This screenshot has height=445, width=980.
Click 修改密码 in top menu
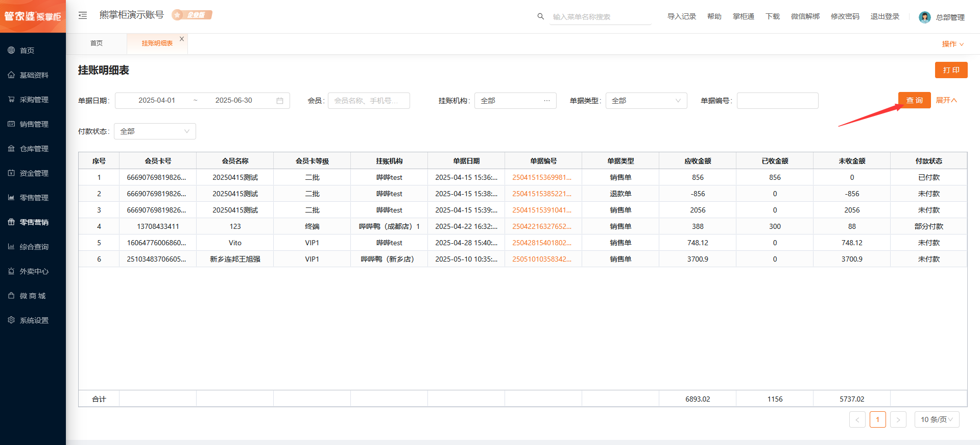point(845,16)
